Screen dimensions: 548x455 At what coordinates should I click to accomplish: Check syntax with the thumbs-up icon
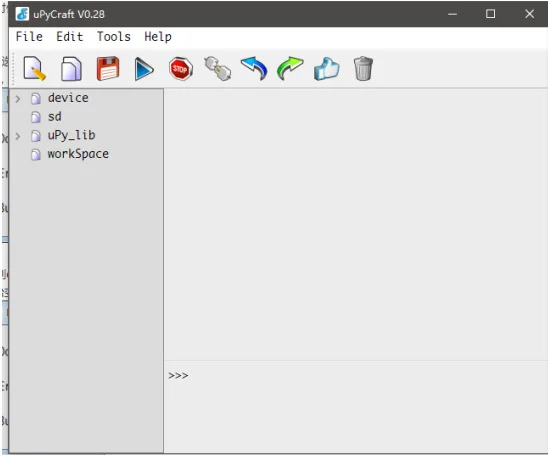pos(326,69)
